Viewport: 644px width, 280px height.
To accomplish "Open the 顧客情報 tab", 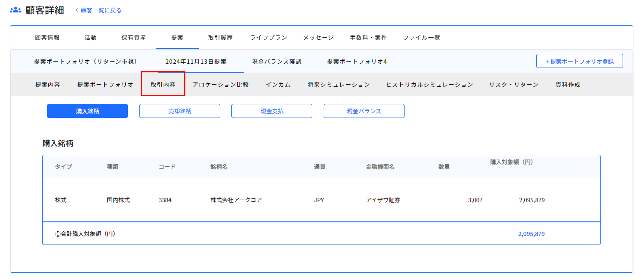I will click(47, 38).
